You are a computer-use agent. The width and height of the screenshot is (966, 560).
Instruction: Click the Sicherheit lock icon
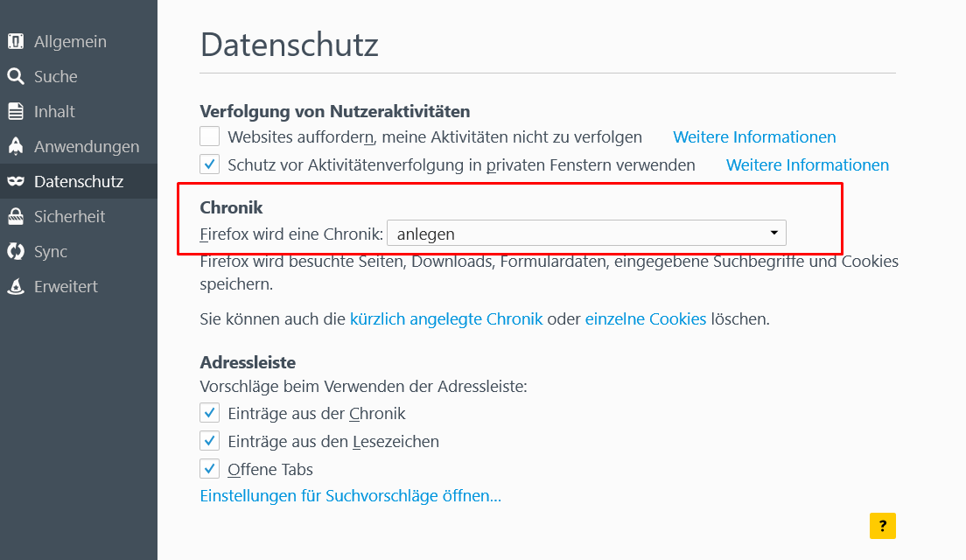(16, 216)
